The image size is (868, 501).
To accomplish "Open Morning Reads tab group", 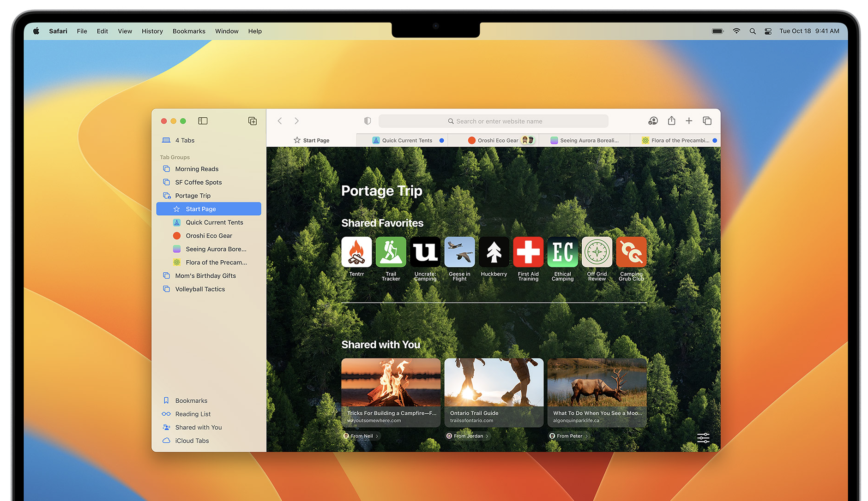I will pyautogui.click(x=209, y=169).
